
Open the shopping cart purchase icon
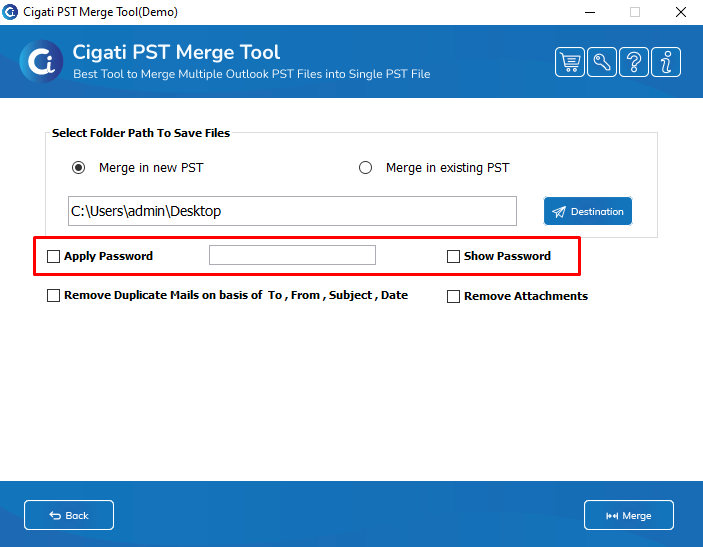(x=569, y=62)
